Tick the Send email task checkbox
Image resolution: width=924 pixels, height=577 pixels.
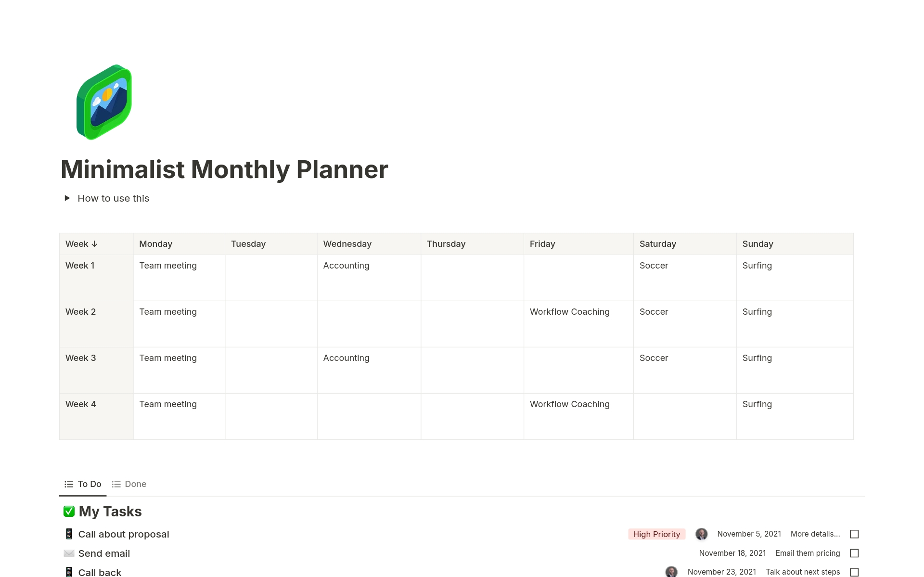point(854,553)
